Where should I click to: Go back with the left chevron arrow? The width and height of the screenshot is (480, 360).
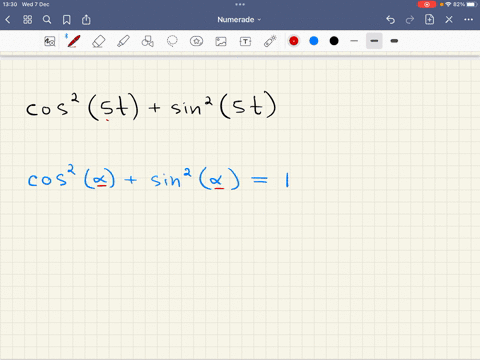[8, 20]
